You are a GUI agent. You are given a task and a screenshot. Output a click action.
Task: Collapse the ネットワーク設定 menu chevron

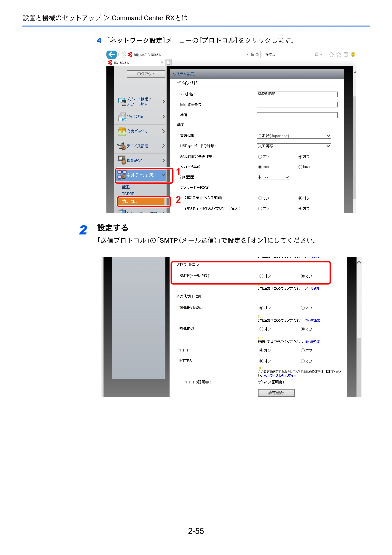tap(163, 174)
